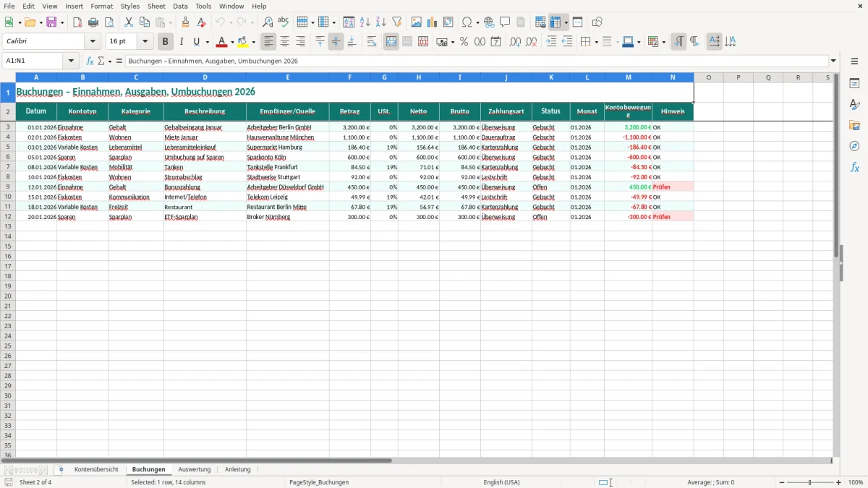
Task: Click the Zoom In plus button
Action: click(839, 482)
